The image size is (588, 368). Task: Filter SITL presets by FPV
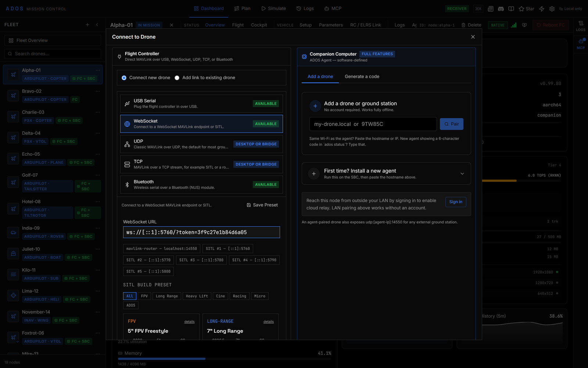[x=144, y=296]
